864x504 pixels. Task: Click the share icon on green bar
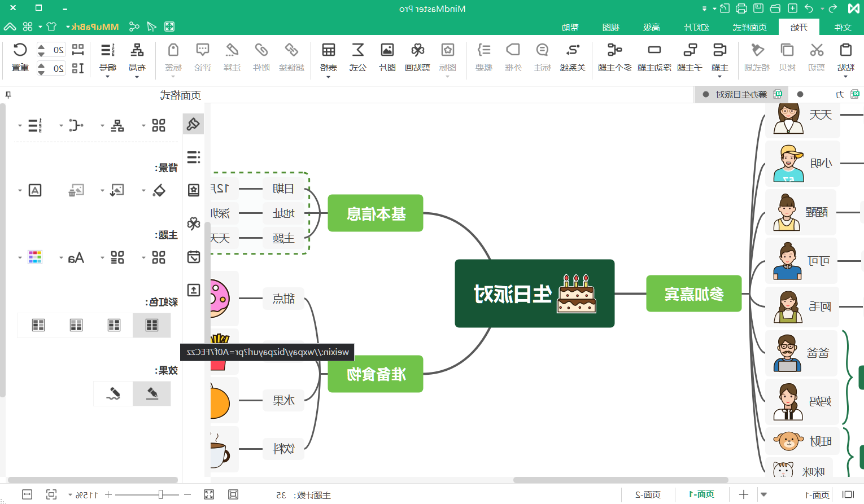134,27
